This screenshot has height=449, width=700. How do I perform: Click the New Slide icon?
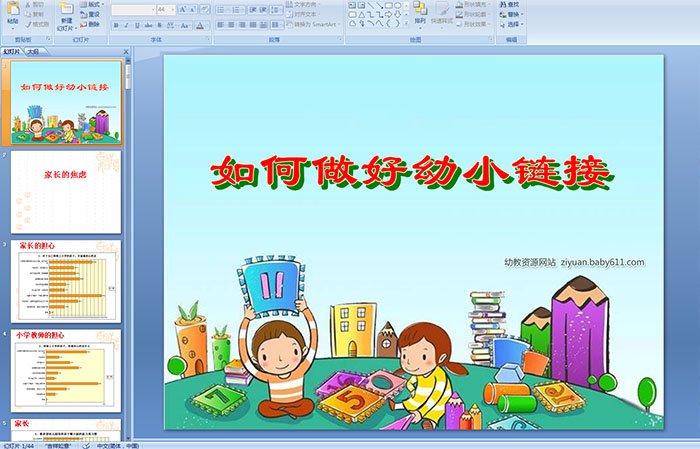point(67,8)
